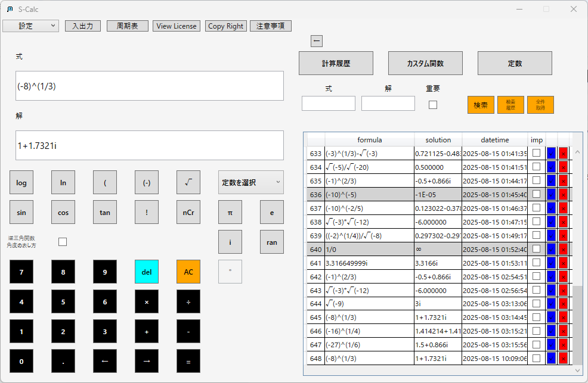
Task: Click the imaginary unit i key
Action: click(x=230, y=242)
